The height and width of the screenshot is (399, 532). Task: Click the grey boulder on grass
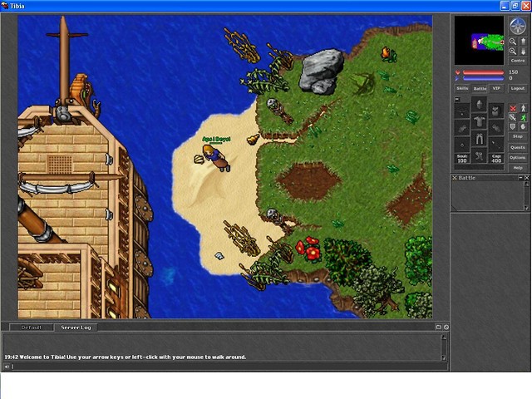click(321, 71)
